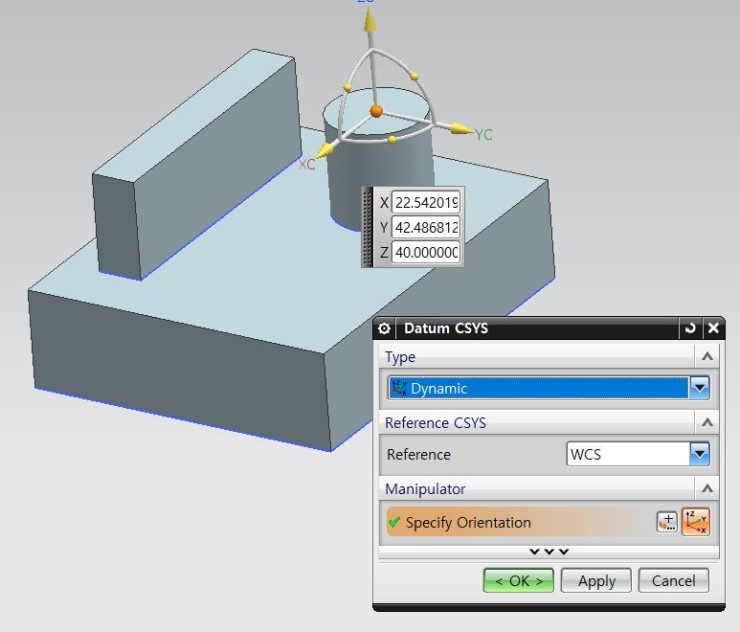
Task: Click the green Specify Orientation checkmark
Action: pyautogui.click(x=394, y=522)
